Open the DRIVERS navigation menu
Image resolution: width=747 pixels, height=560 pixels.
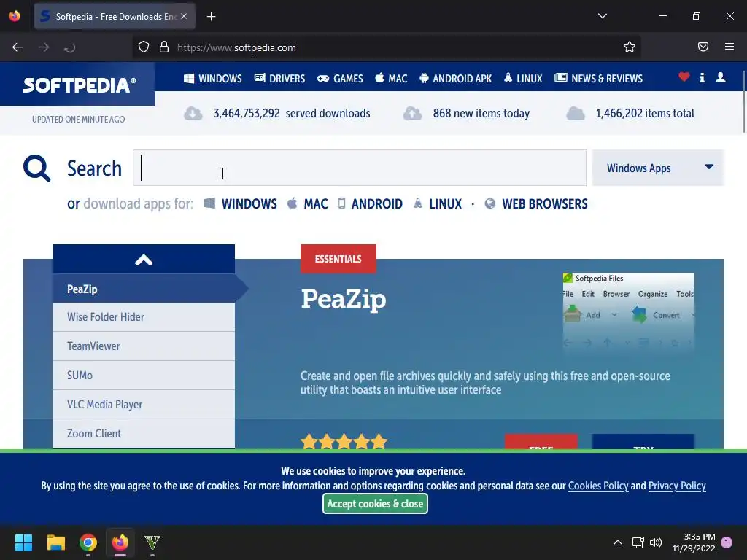pos(279,79)
